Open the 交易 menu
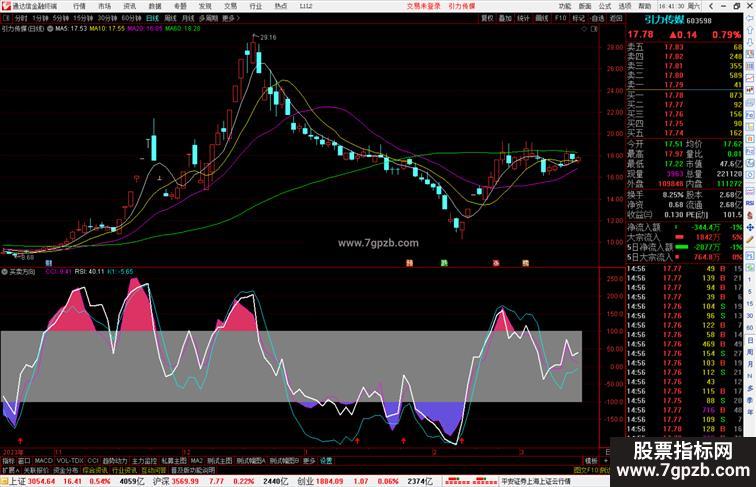The image size is (756, 487). 230,6
